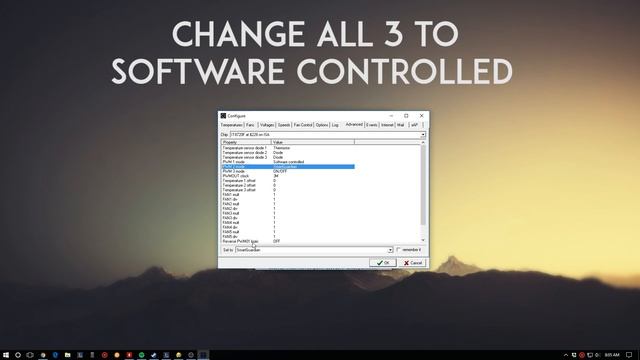Screen dimensions: 640x360
Task: Open File Explorer from the taskbar
Action: 67,355
